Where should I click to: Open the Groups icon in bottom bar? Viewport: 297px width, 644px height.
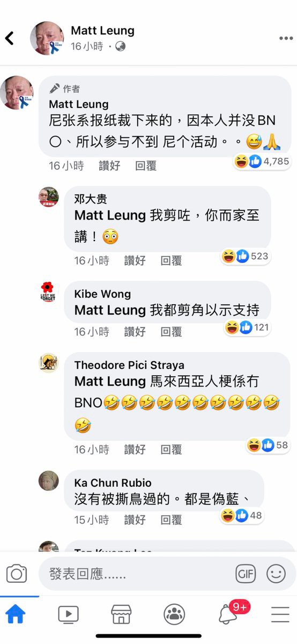[x=174, y=614]
